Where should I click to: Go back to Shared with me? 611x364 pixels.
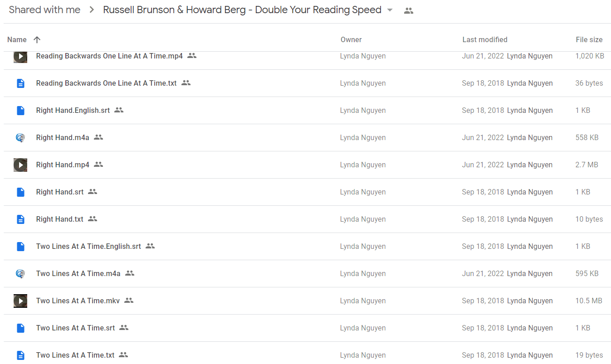click(x=44, y=10)
